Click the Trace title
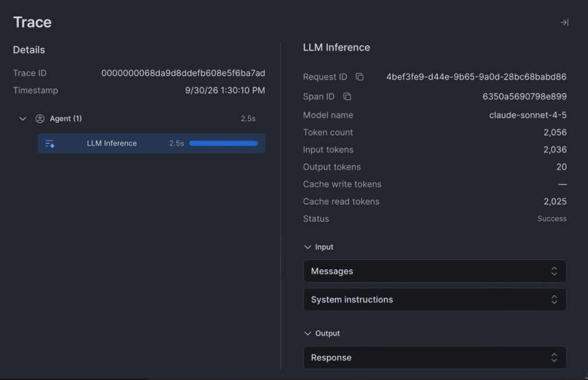Viewport: 588px width, 380px height. point(32,22)
